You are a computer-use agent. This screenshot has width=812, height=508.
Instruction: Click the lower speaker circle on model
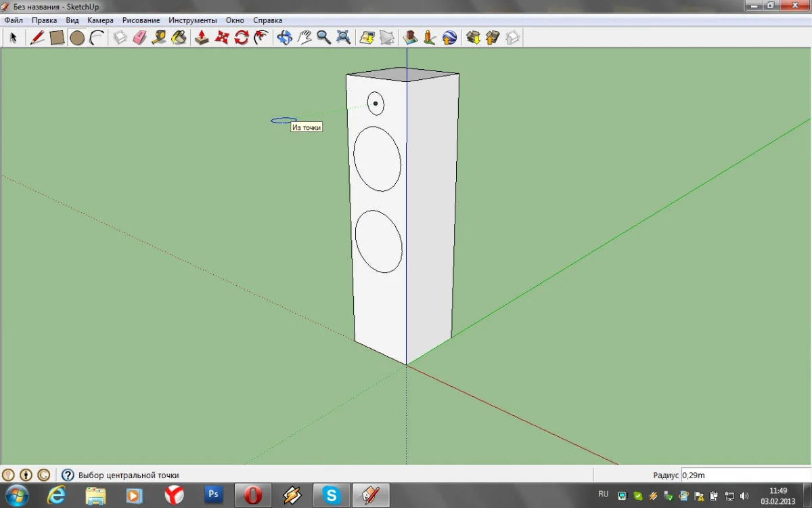tap(379, 242)
